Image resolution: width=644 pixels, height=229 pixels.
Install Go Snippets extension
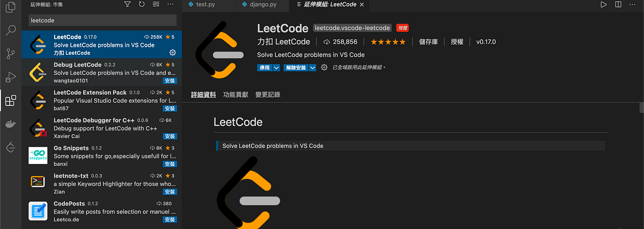[170, 164]
